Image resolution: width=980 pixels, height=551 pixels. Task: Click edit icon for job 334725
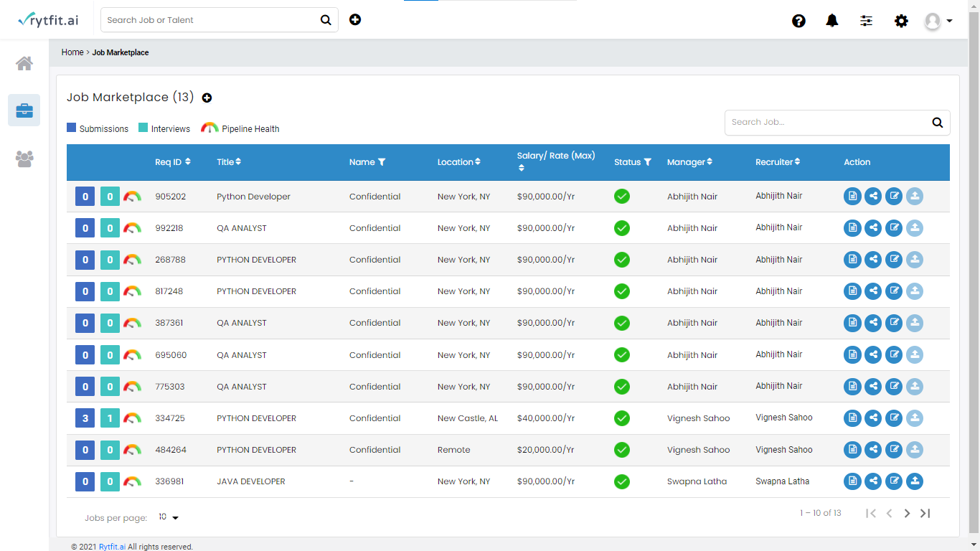[x=894, y=418]
